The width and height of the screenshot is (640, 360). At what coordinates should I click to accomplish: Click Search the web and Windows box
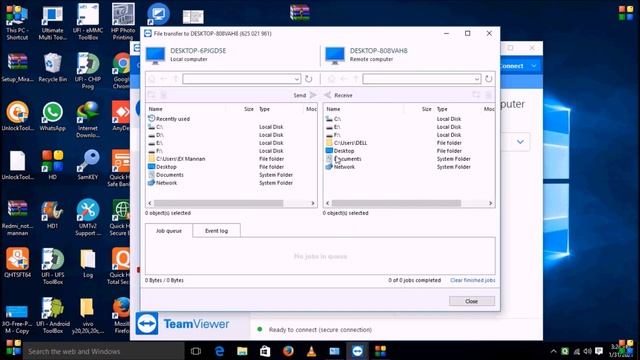coord(103,351)
